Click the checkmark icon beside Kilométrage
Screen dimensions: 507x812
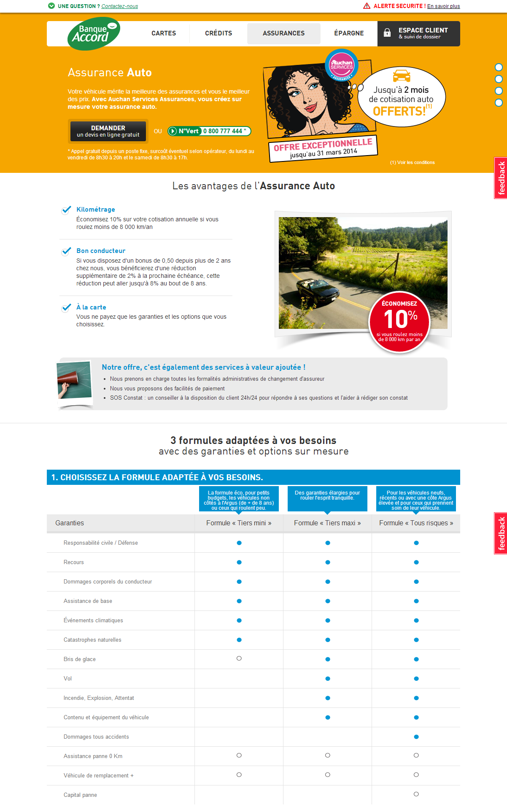click(66, 210)
